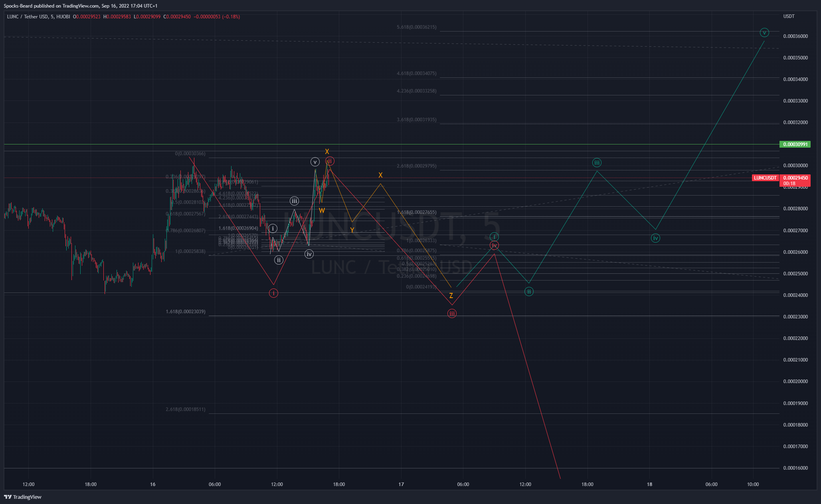
Task: Click the orange Y wave label
Action: pos(352,230)
